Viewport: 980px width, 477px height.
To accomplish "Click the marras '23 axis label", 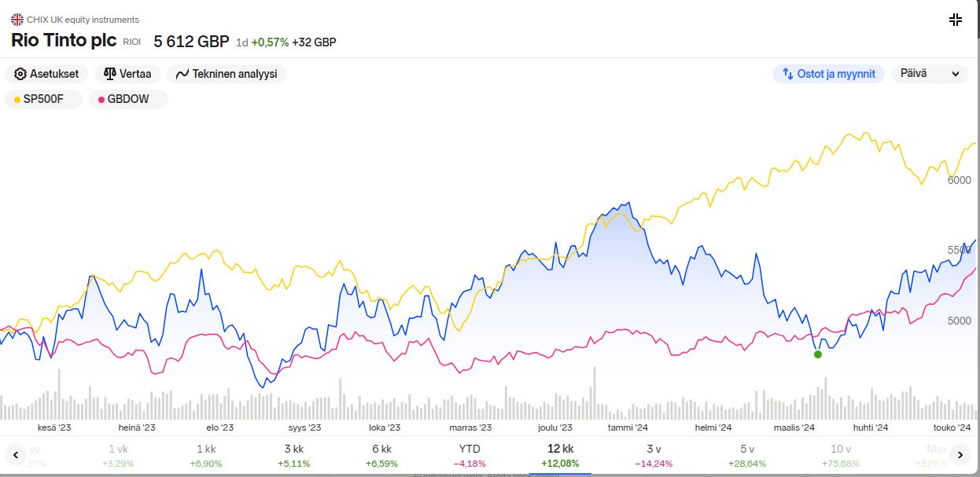I will tap(470, 427).
